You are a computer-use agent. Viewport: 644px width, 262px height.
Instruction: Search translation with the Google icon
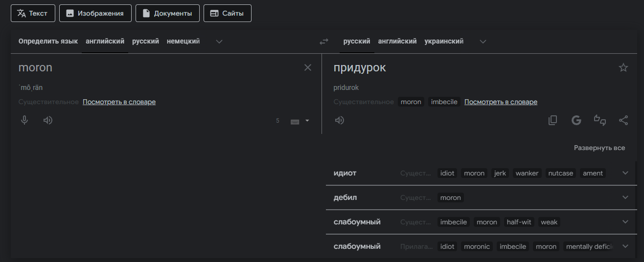point(576,120)
